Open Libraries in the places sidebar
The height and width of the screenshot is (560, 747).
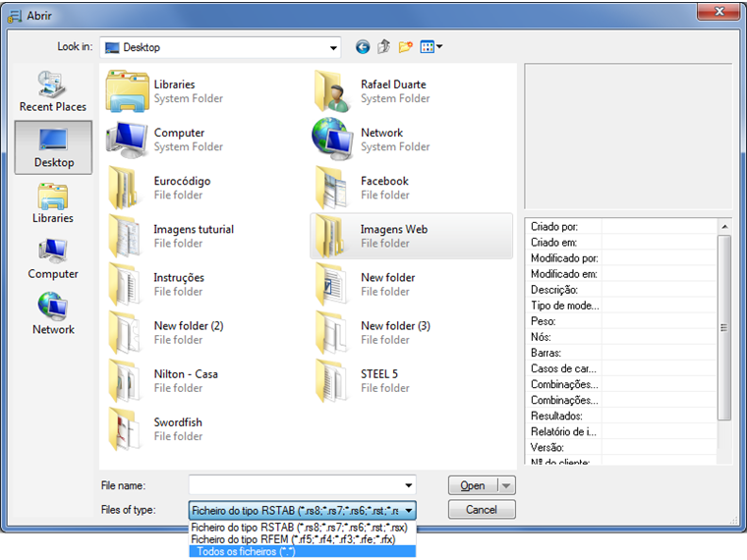pos(53,202)
